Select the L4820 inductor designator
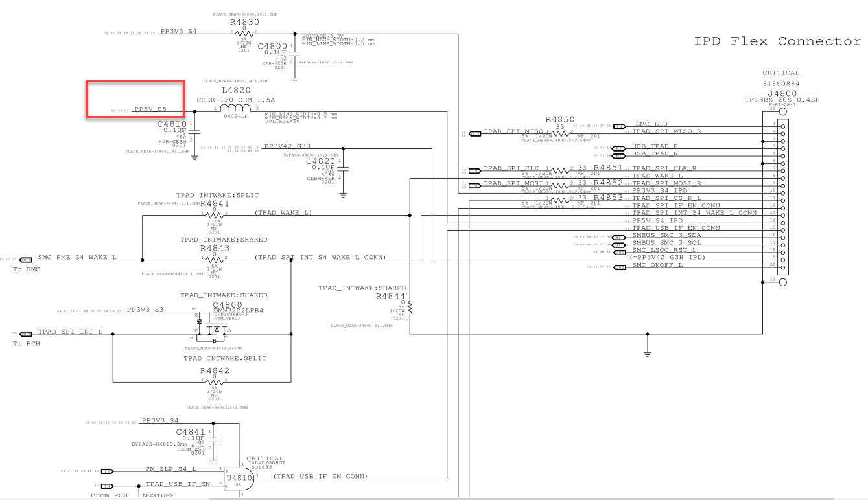 (236, 91)
